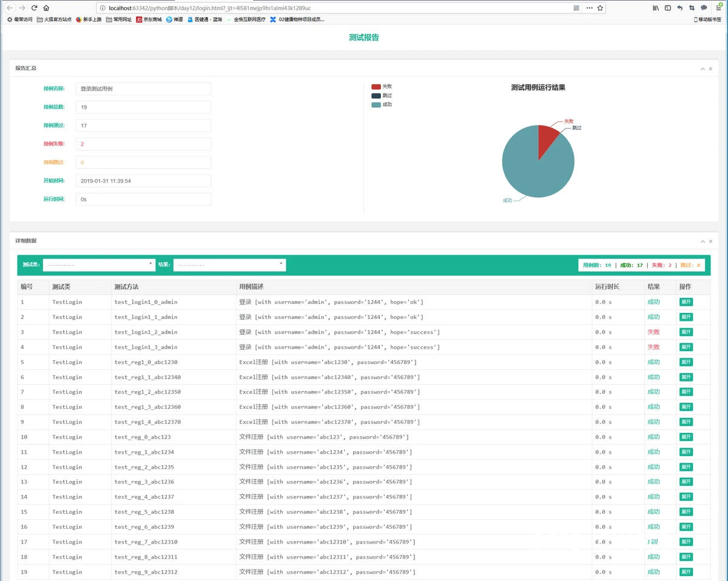This screenshot has height=581, width=728.
Task: Expand row 8 test_reg1_3_abc12360 with 展开
Action: coord(686,407)
